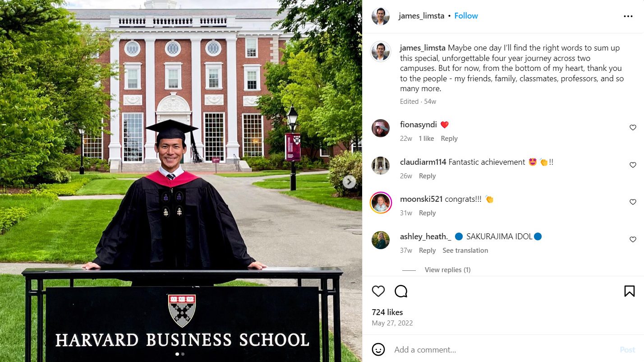The height and width of the screenshot is (362, 644).
Task: Click the second carousel dot indicator
Action: coord(183,354)
